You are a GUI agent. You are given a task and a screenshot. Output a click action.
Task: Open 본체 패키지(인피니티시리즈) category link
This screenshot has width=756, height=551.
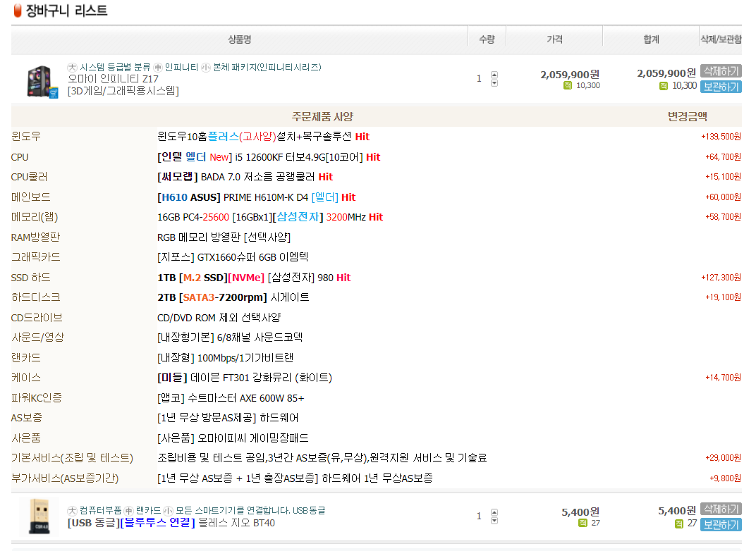tap(267, 68)
